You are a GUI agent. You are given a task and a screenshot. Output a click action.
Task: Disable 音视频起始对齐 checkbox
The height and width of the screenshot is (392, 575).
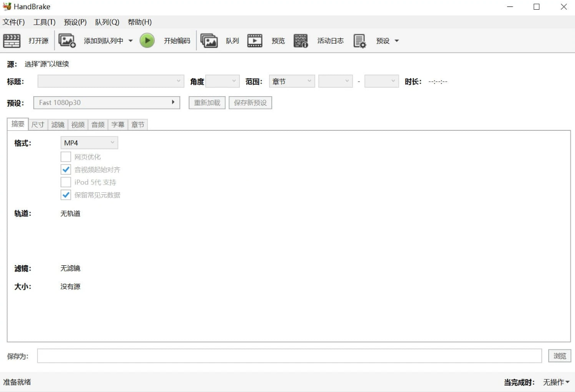point(65,171)
